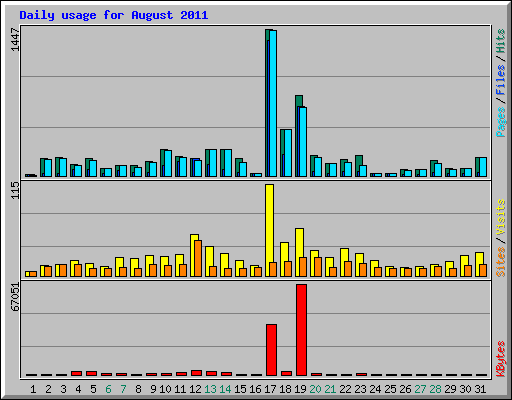Select day 24 on the x-axis

click(375, 389)
